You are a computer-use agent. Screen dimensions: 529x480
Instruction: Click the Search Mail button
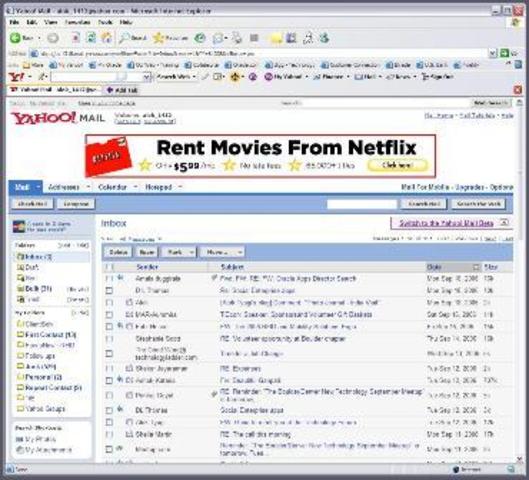pyautogui.click(x=423, y=204)
